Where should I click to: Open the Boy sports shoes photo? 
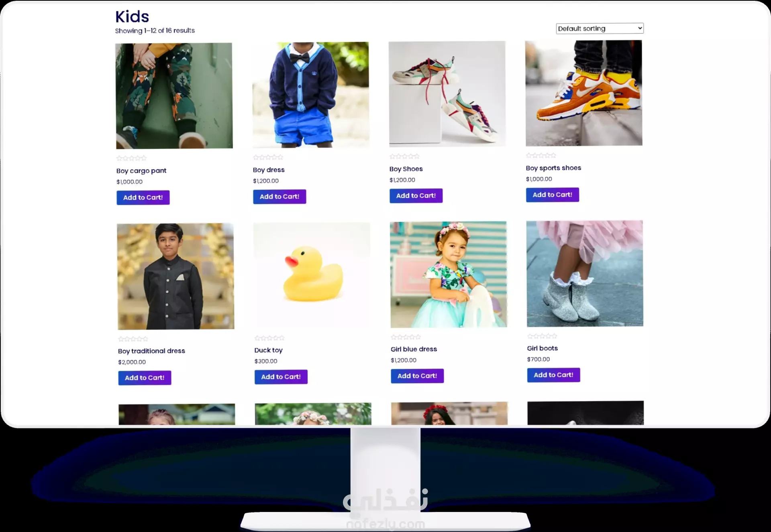point(584,93)
